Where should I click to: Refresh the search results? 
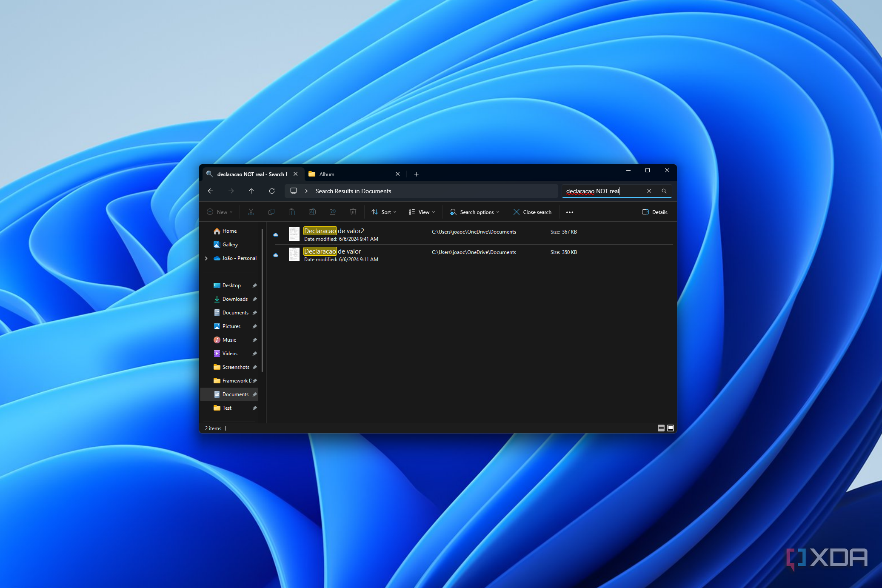coord(272,191)
